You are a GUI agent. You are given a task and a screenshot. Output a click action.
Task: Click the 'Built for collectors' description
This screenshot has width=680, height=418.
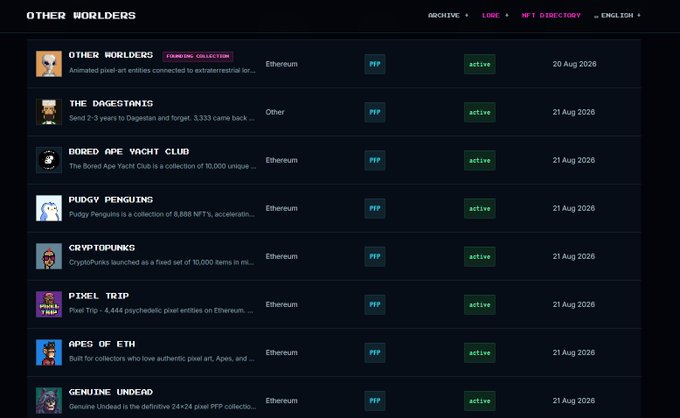click(x=162, y=359)
